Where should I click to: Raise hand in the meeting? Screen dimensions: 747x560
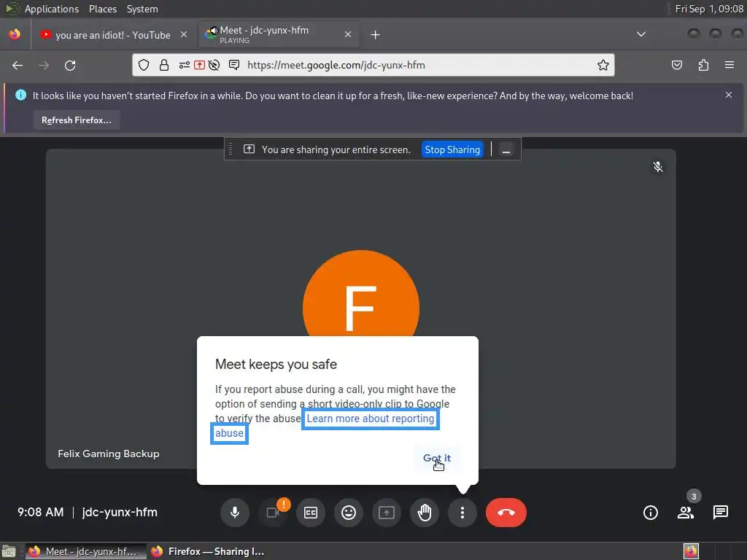425,513
